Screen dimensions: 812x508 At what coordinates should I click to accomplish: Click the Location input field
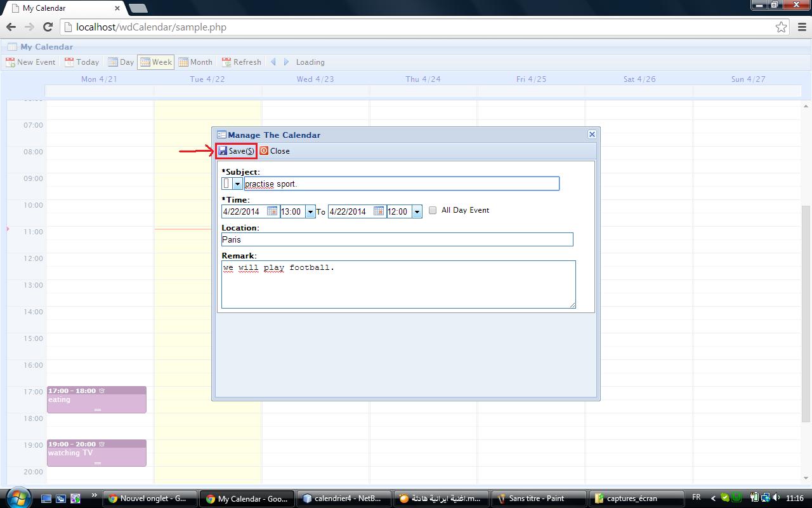pos(397,239)
